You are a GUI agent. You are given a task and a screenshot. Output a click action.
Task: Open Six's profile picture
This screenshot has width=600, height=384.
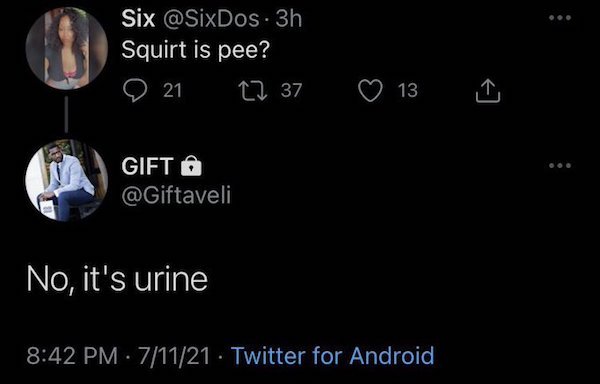(x=67, y=48)
